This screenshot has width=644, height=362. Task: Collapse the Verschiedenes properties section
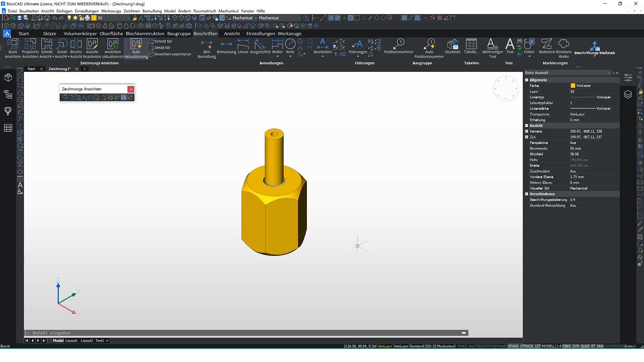527,194
